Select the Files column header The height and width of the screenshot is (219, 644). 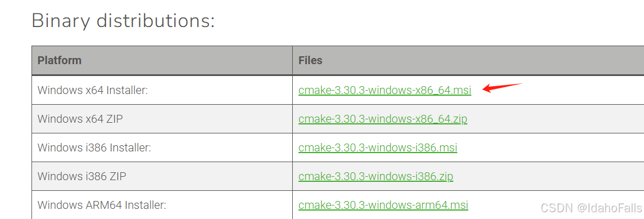tap(468, 60)
